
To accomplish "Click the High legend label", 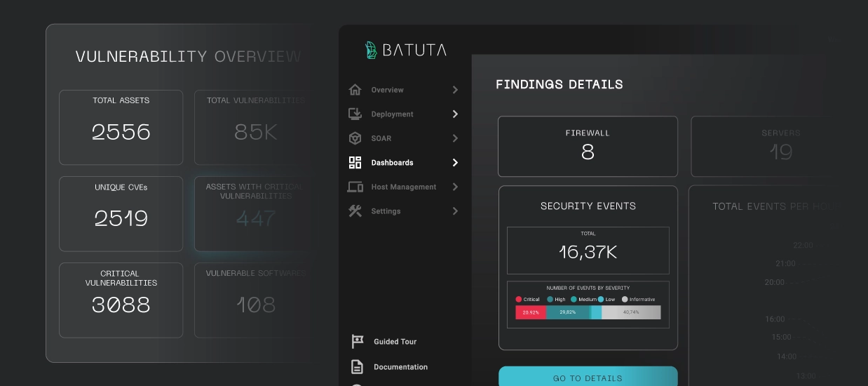I will tap(560, 300).
